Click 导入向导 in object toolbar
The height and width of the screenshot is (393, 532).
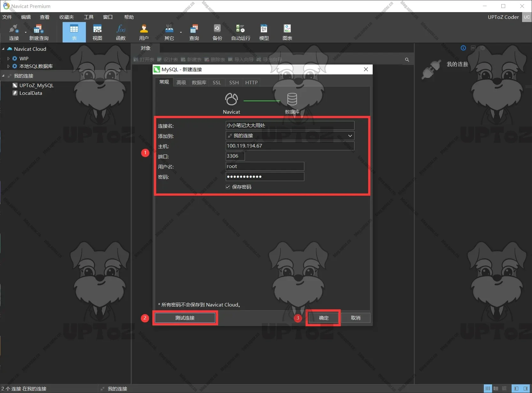[x=241, y=60]
